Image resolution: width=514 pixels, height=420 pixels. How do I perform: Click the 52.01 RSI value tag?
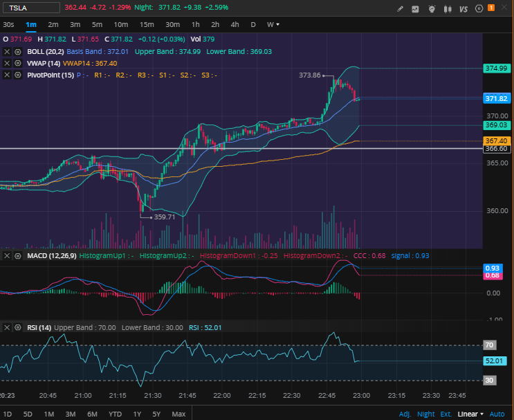[495, 361]
